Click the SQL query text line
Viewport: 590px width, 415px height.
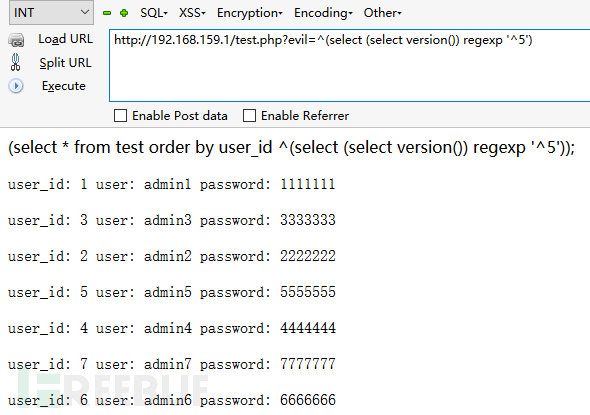[x=291, y=147]
